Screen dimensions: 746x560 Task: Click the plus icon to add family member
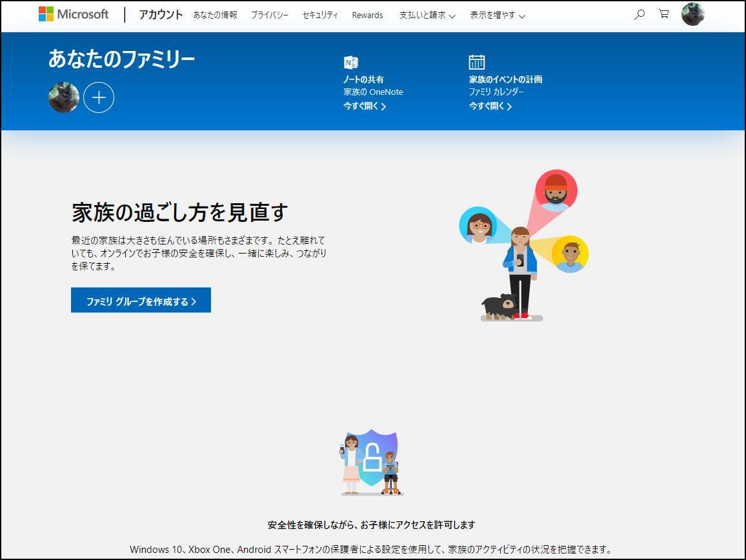coord(99,97)
